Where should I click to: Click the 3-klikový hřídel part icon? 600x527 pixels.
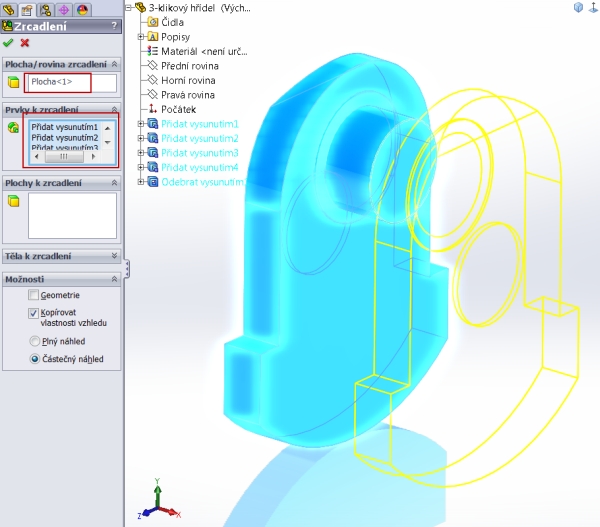click(140, 7)
